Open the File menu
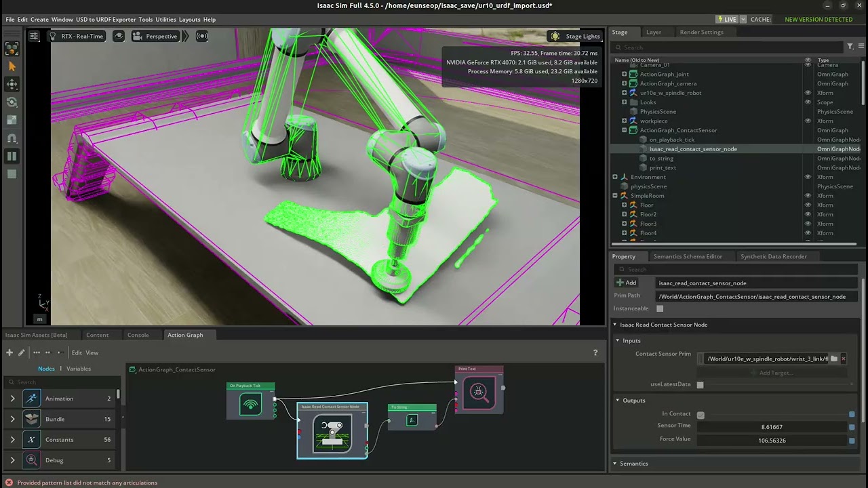 point(10,20)
